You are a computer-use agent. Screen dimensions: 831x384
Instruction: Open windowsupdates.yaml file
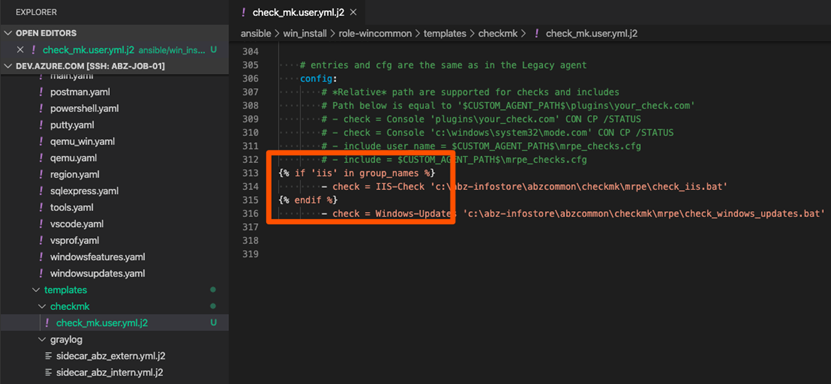[x=98, y=273]
